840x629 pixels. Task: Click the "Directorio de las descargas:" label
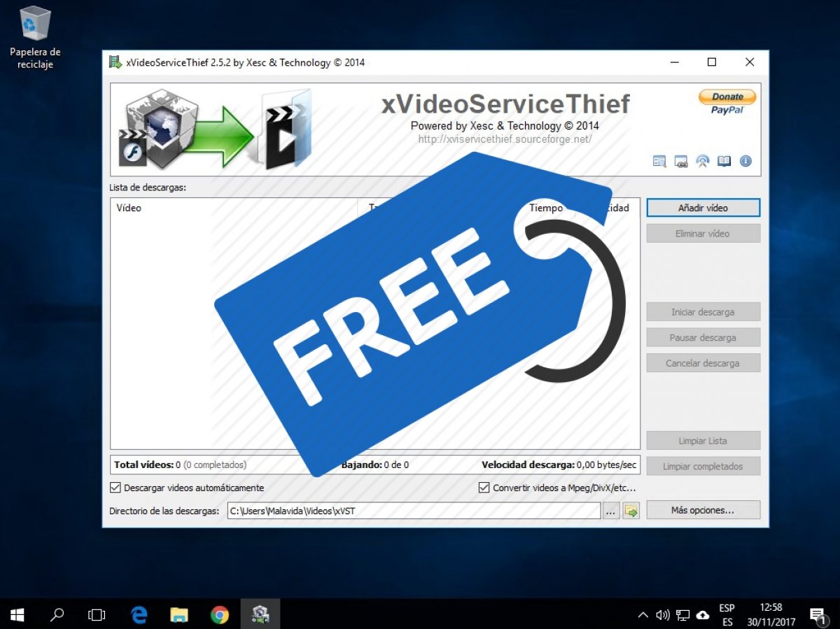[x=164, y=511]
